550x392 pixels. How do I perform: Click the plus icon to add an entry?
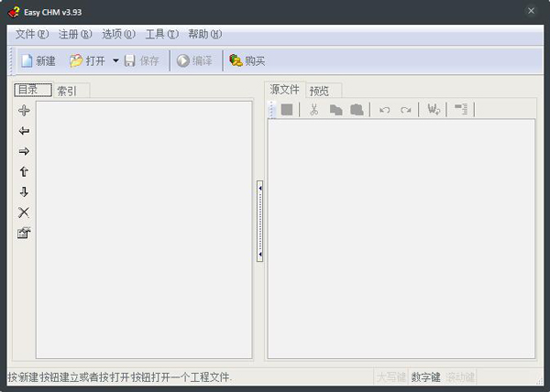pyautogui.click(x=24, y=111)
